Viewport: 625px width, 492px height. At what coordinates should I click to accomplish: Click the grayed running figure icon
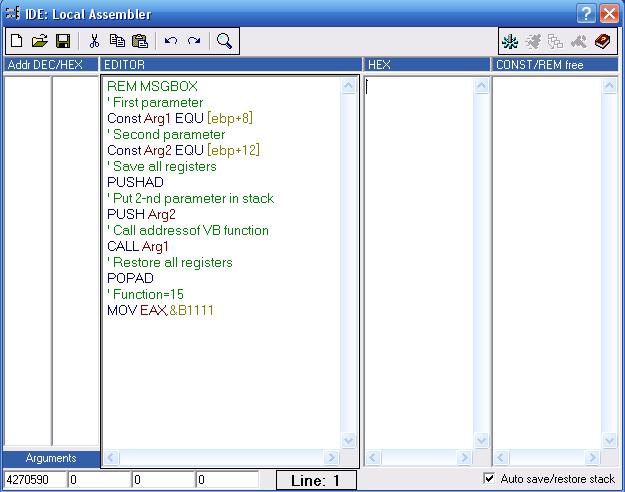[x=533, y=41]
